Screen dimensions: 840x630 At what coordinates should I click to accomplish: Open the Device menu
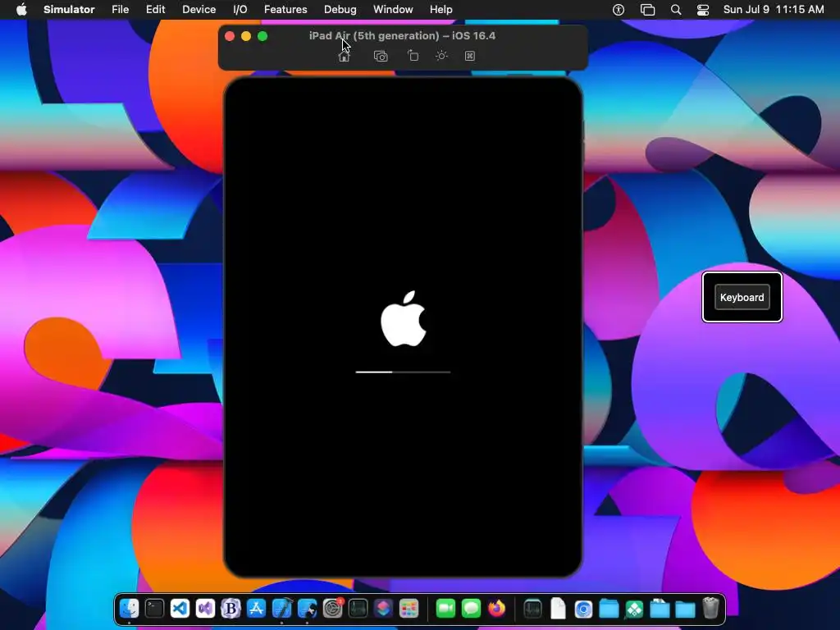pos(199,10)
